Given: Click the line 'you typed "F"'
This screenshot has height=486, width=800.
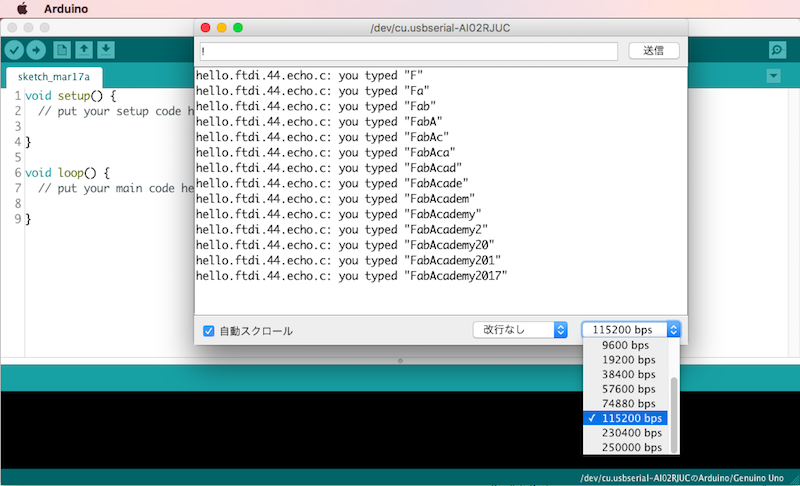Looking at the screenshot, I should (x=309, y=76).
